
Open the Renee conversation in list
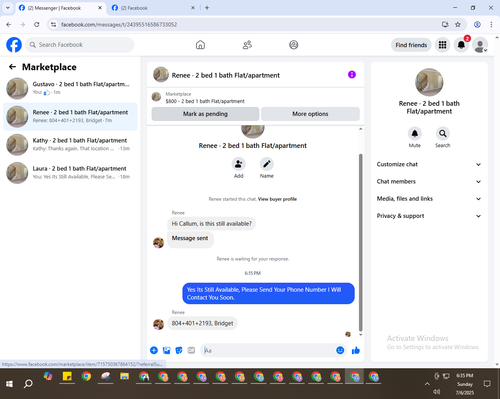point(70,116)
